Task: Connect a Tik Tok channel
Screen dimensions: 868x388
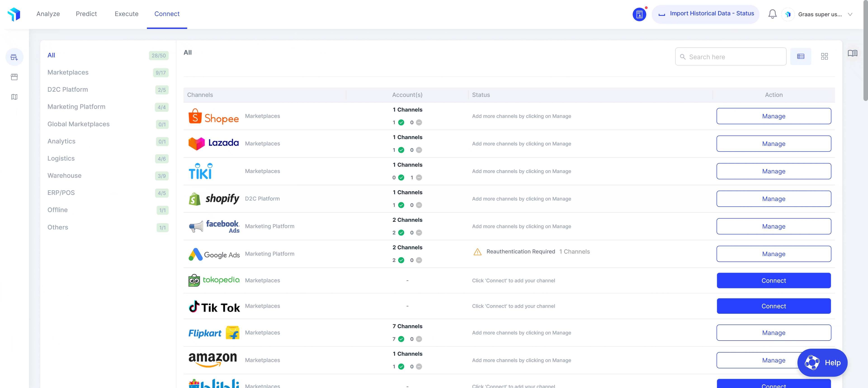Action: click(774, 306)
